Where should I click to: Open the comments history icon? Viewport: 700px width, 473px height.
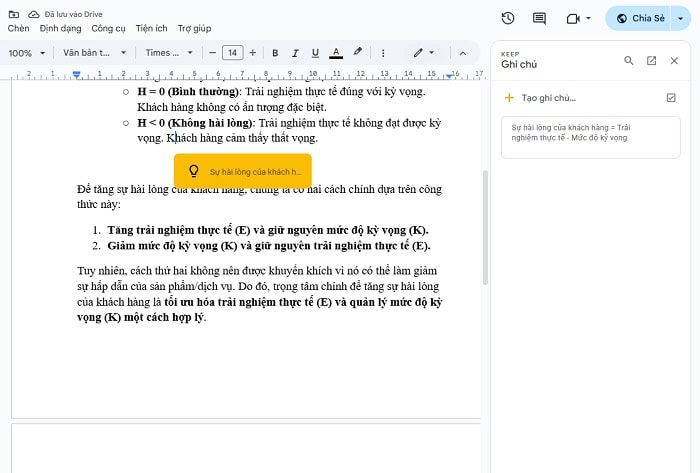[540, 18]
